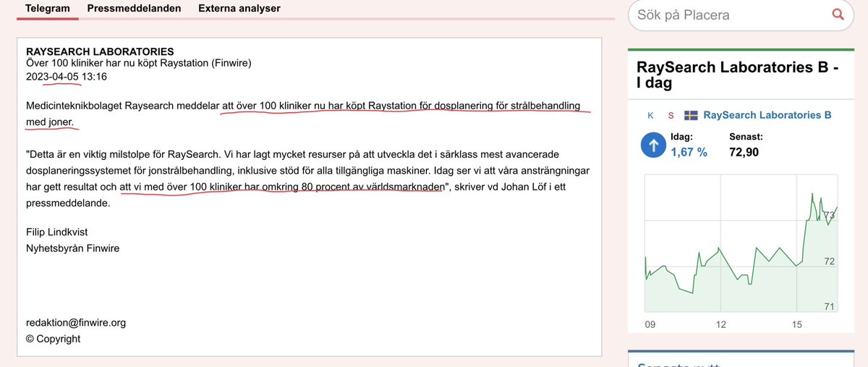Click the intraday stock price chart
868x367 pixels.
[x=742, y=244]
